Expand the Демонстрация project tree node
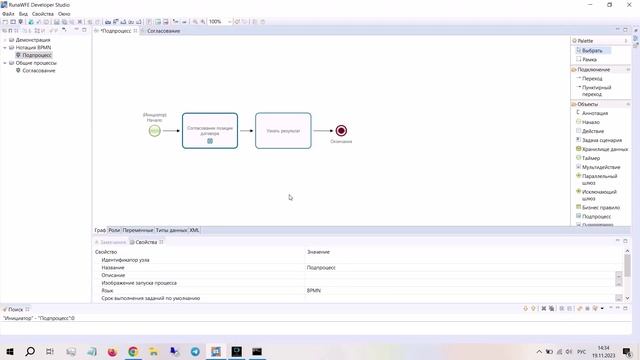Viewport: 640px width, 360px height. pos(5,40)
